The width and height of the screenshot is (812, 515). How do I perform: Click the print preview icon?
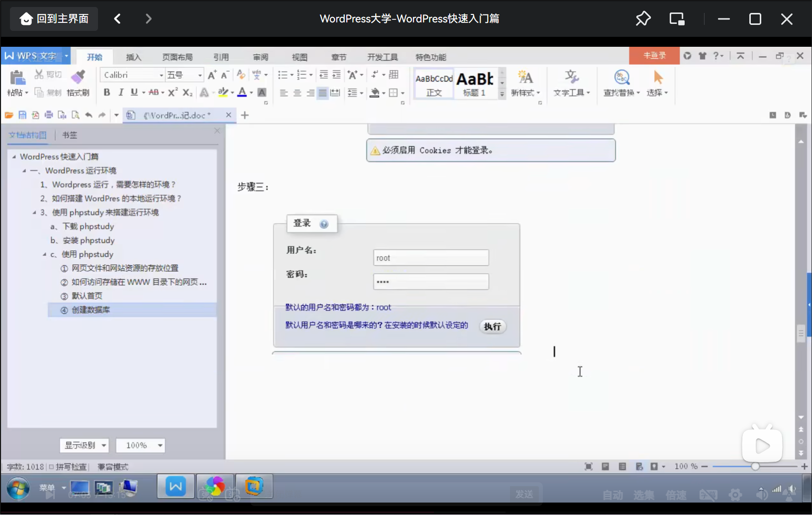coord(75,115)
